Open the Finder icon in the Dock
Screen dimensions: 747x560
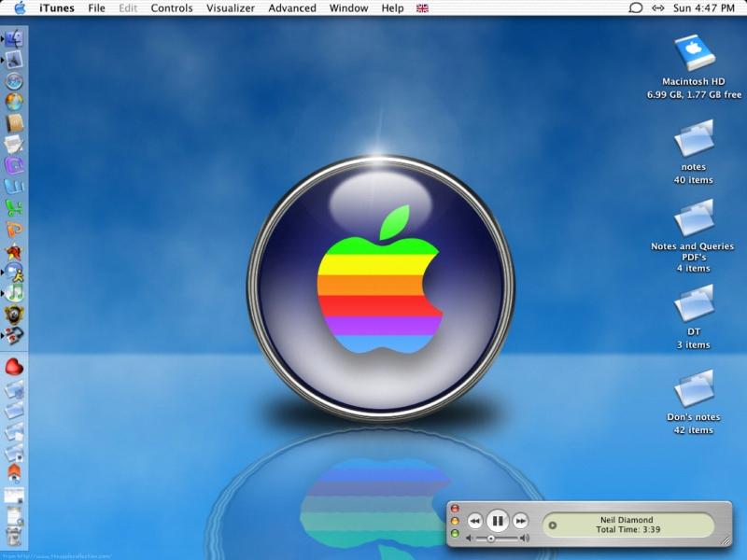click(x=14, y=38)
